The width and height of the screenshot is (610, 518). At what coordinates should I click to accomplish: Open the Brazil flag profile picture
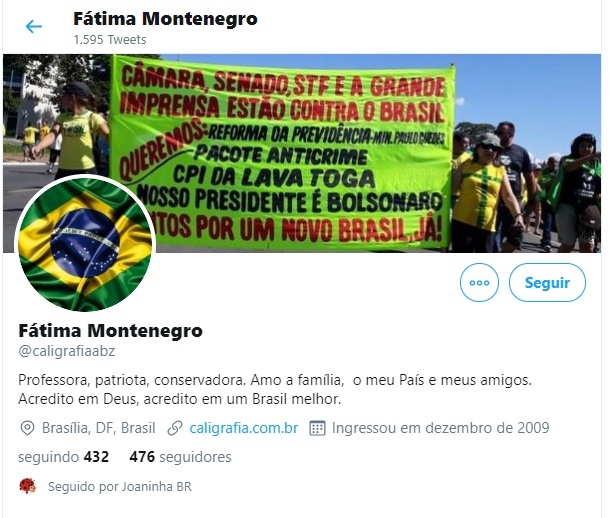85,245
